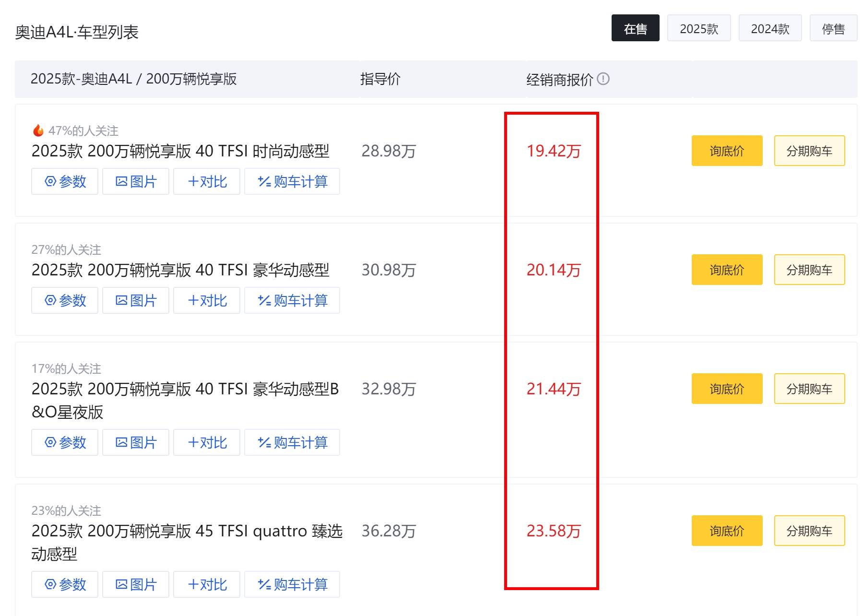Open 参数 for the quattro 臻选动感型
The width and height of the screenshot is (862, 616).
pyautogui.click(x=64, y=584)
